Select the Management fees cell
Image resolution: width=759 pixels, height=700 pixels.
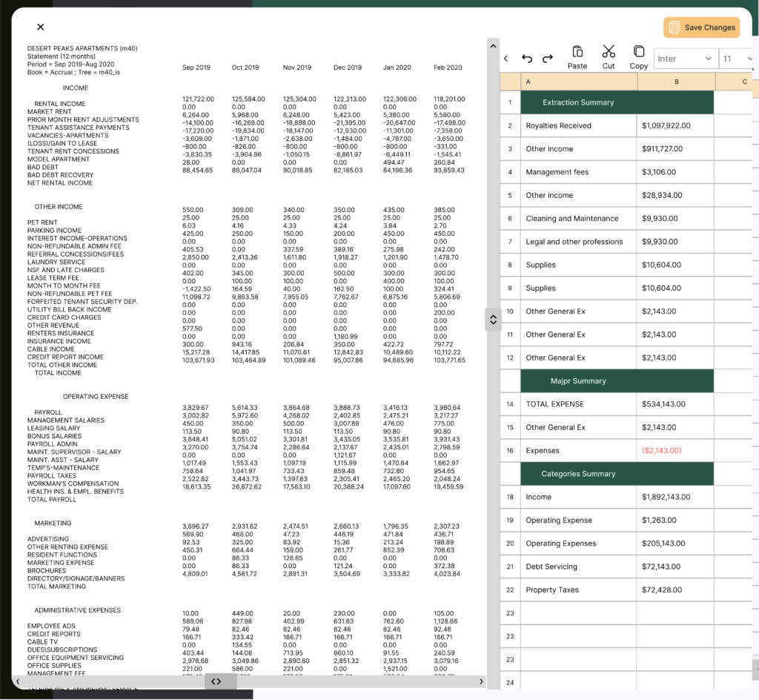click(578, 172)
